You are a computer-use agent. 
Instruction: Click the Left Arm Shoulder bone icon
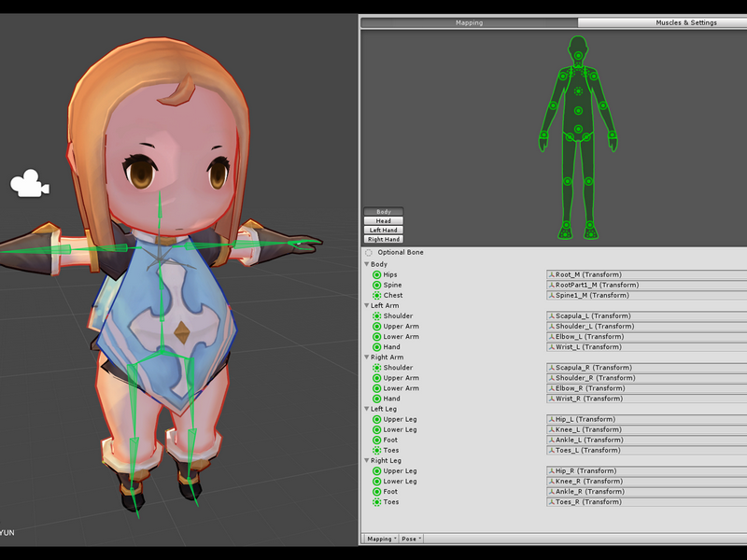pos(376,316)
